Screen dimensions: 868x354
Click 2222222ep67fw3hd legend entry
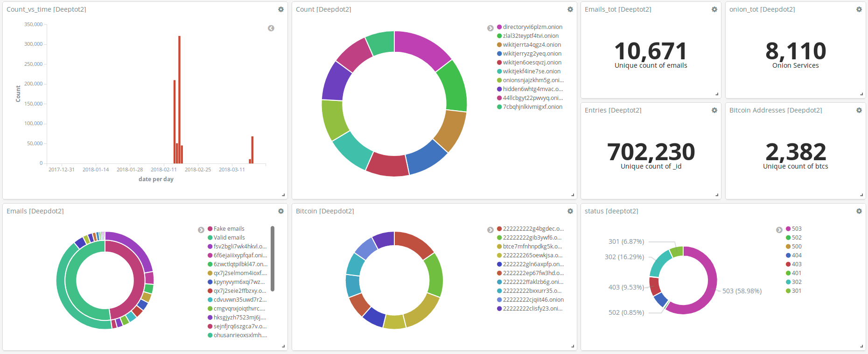531,273
